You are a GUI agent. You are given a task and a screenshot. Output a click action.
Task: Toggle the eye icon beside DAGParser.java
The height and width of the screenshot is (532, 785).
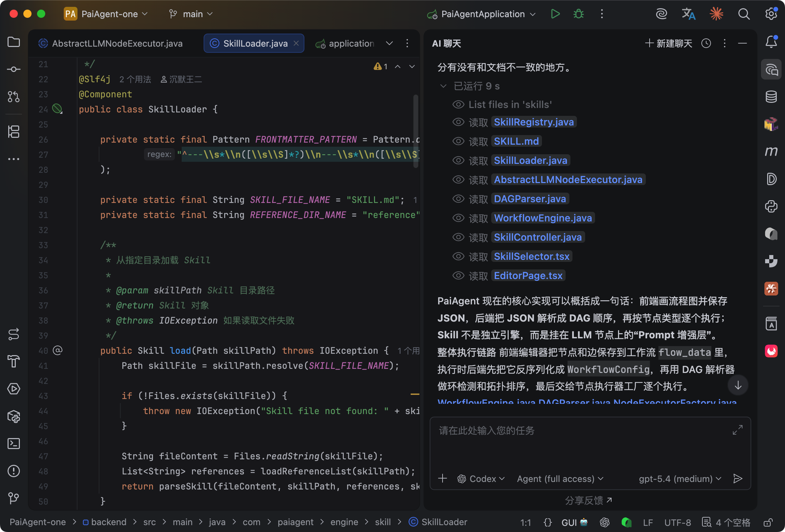point(458,199)
